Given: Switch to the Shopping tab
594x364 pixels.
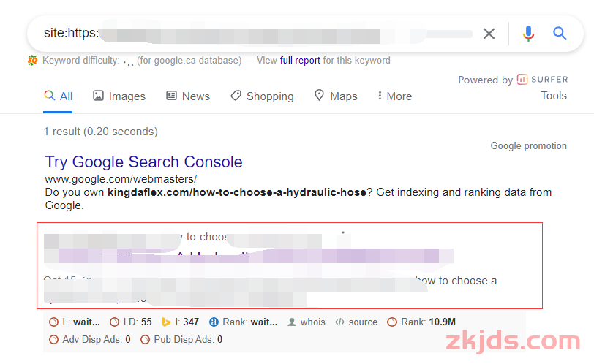Looking at the screenshot, I should tap(262, 96).
